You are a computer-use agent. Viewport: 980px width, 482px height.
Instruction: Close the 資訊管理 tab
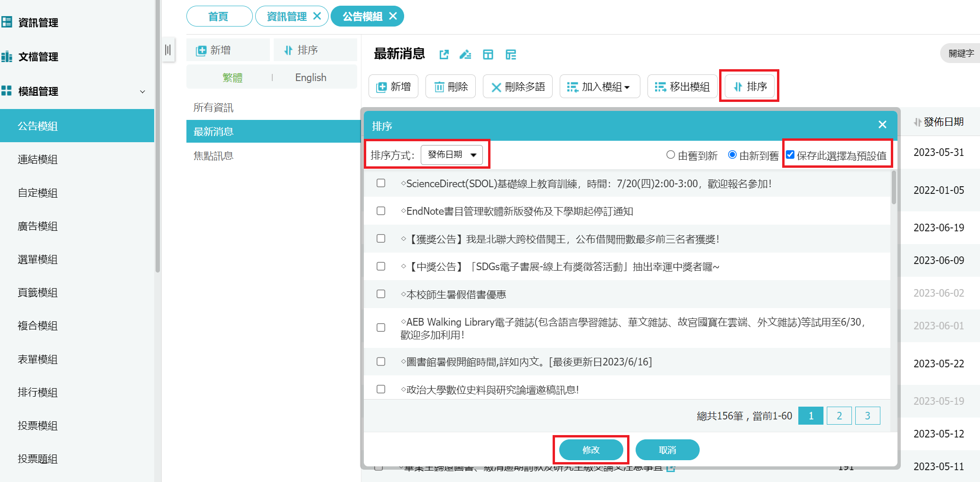[317, 16]
